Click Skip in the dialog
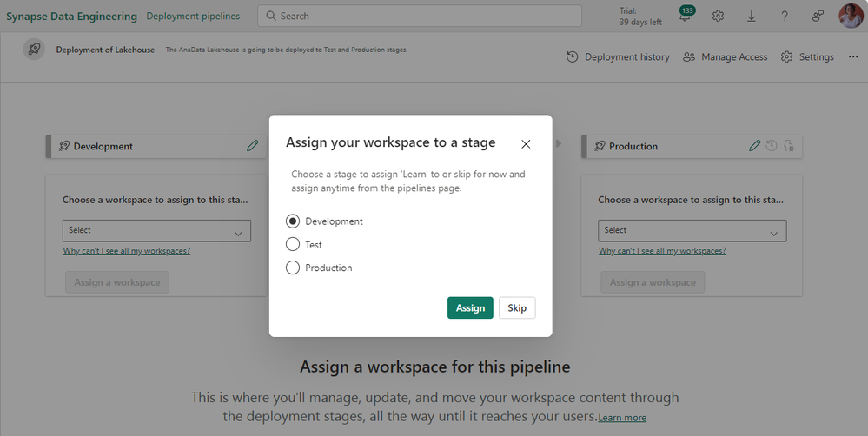 (x=517, y=307)
